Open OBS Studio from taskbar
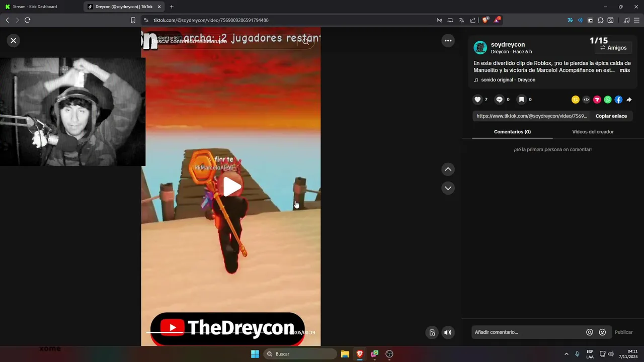The width and height of the screenshot is (644, 362). 389,354
